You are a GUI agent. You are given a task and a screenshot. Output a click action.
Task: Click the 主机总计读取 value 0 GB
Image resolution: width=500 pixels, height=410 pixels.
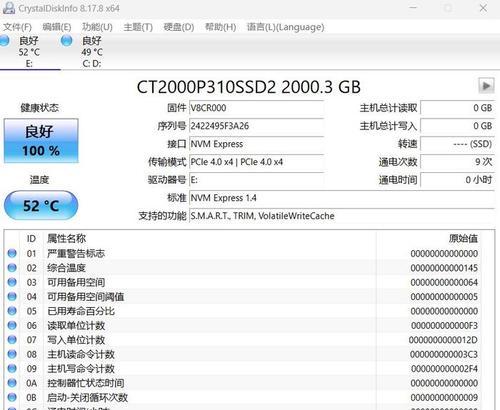457,108
